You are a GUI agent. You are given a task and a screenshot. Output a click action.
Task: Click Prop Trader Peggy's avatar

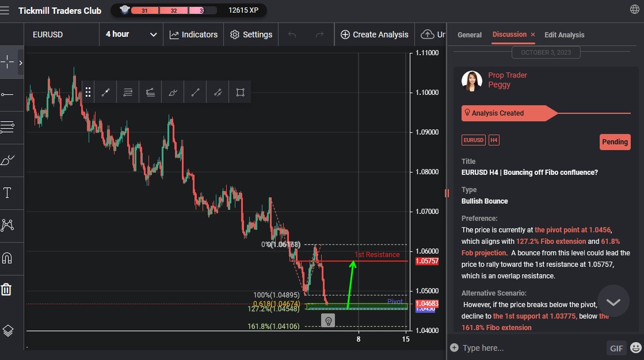click(471, 81)
